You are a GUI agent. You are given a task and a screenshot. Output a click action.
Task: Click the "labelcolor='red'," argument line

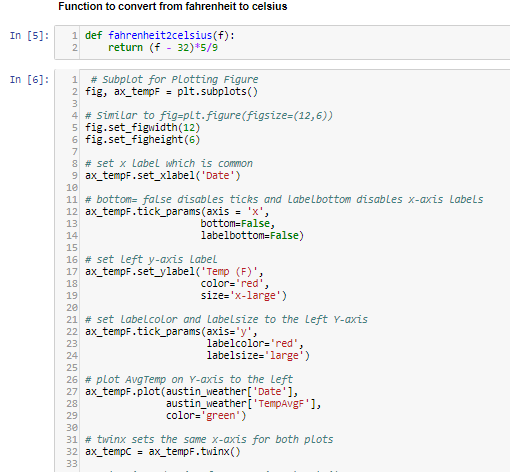(255, 343)
